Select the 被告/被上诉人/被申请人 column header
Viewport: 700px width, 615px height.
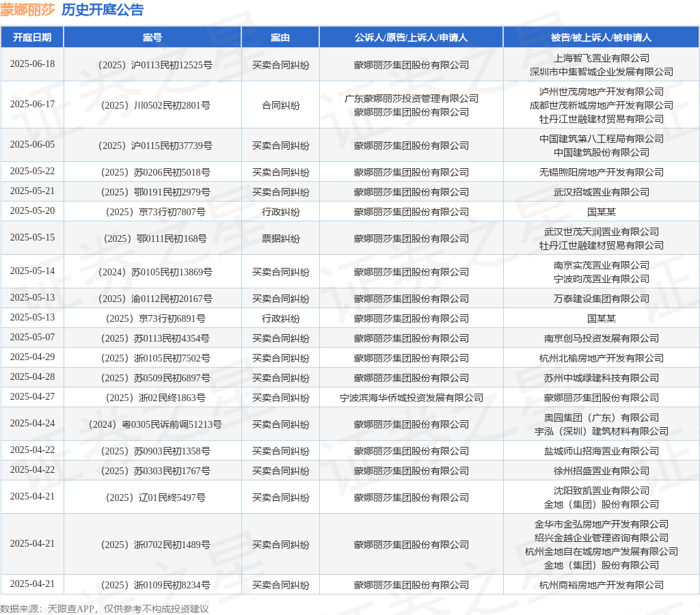tap(601, 38)
